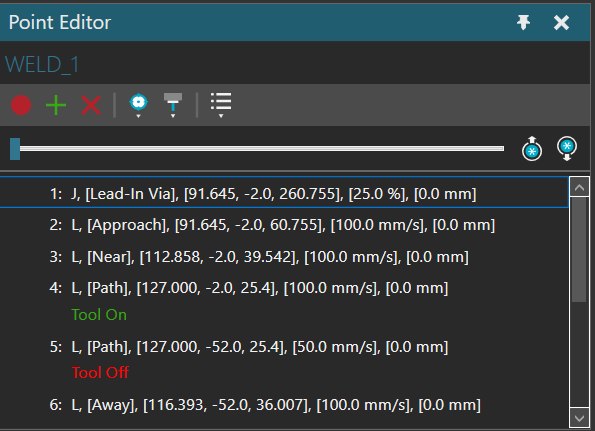Select point 2 Approach row
The width and height of the screenshot is (595, 431).
284,225
